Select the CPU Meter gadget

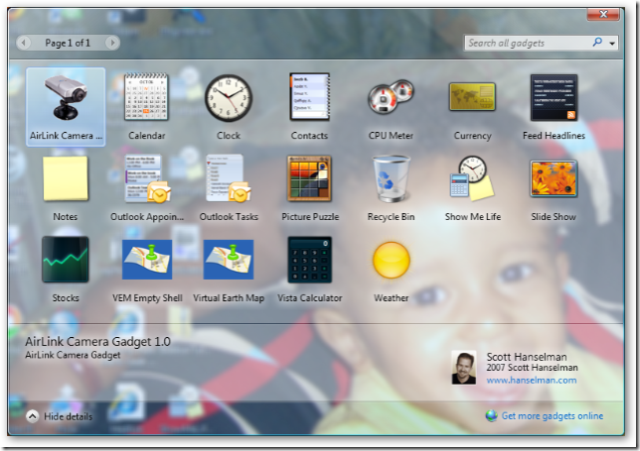coord(391,99)
